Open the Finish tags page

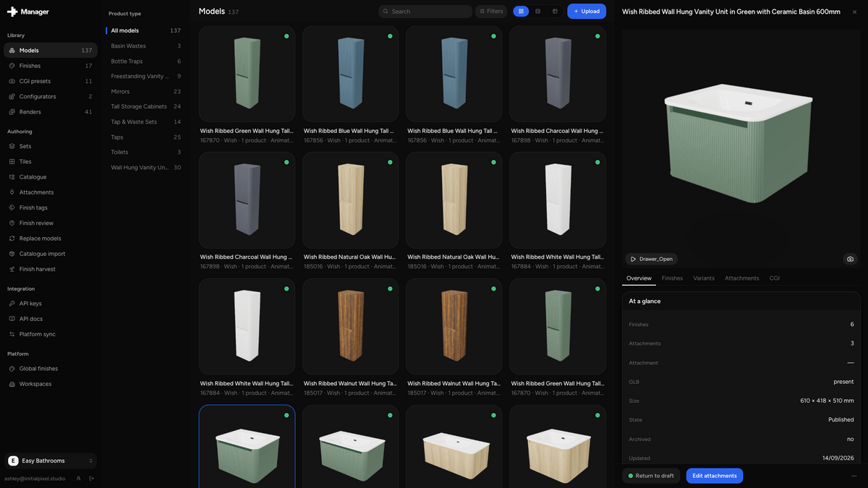(x=50, y=207)
